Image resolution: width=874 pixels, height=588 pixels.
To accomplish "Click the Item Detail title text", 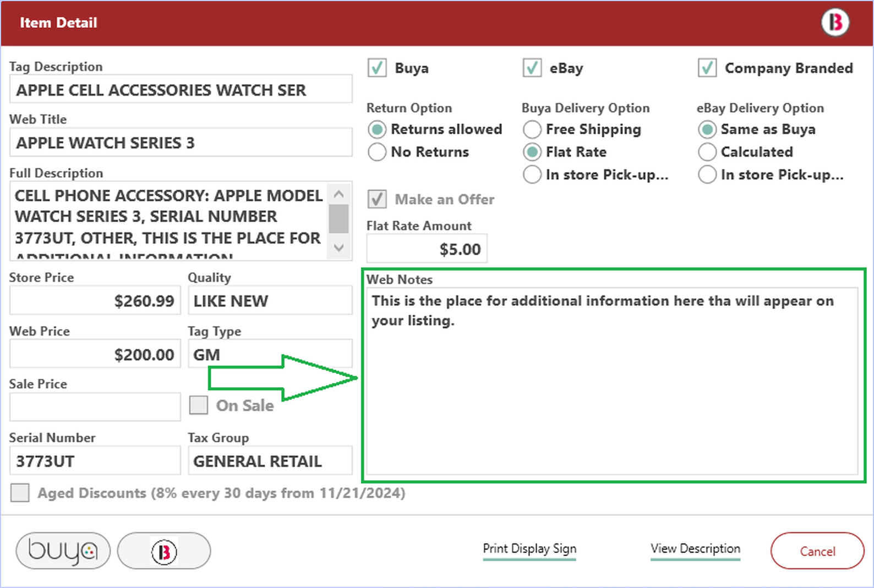I will point(58,23).
